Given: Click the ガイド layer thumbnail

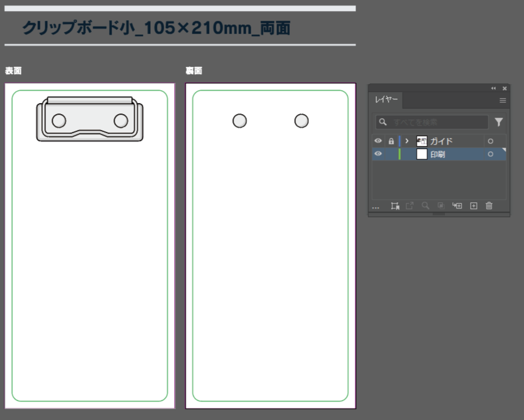Looking at the screenshot, I should click(x=422, y=141).
